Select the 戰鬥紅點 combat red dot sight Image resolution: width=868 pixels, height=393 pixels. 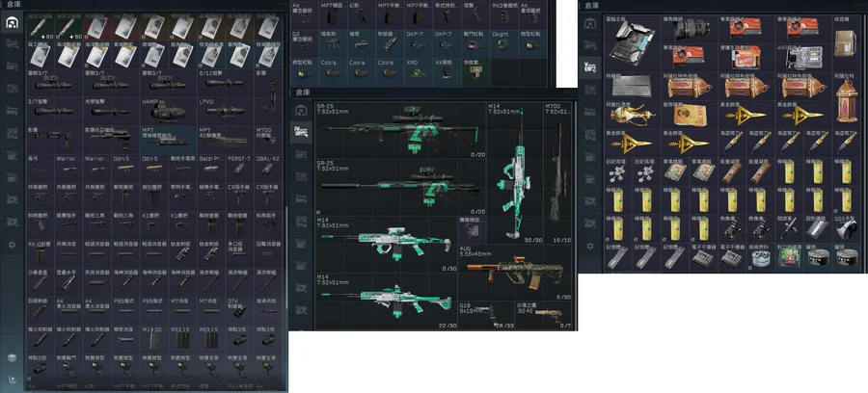click(476, 43)
